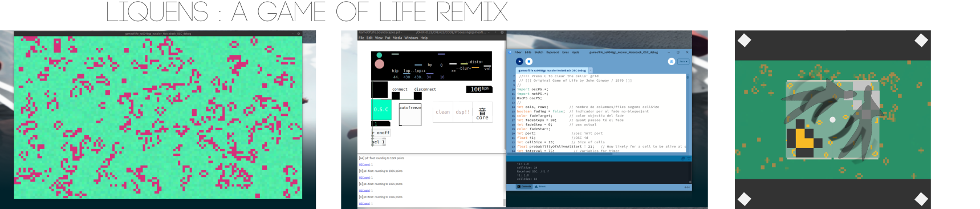Switch to the Errors tab in Processing
Viewport: 980px width, 209px height.
pos(540,186)
